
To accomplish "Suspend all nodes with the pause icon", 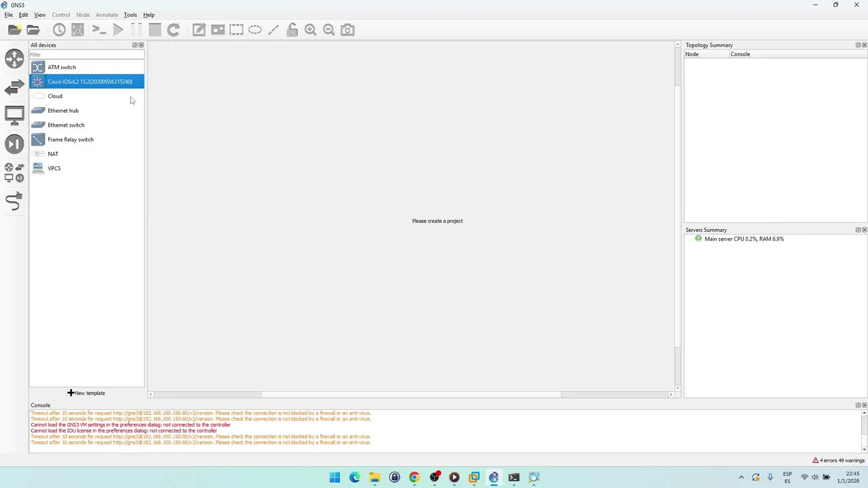I will coord(136,30).
